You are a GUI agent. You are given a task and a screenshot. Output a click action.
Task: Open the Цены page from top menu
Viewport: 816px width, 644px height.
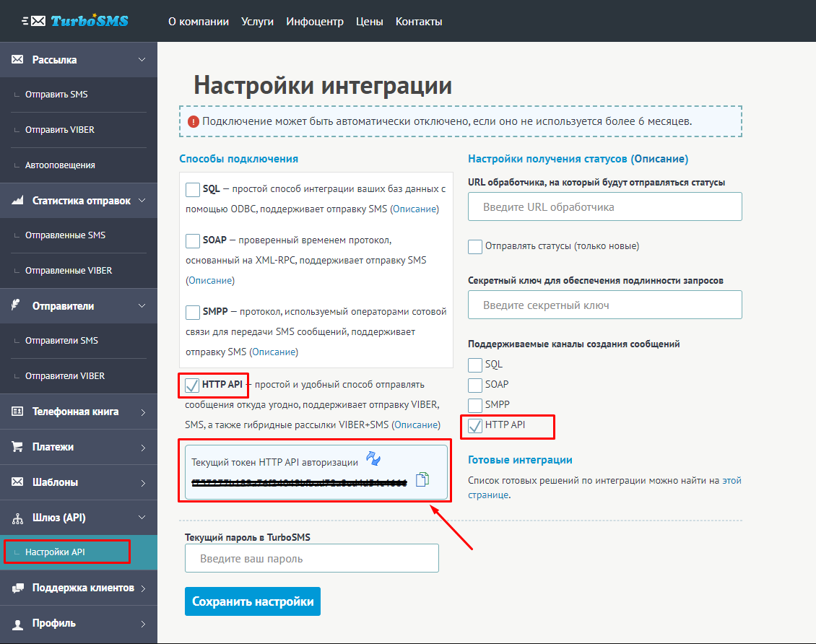(369, 21)
